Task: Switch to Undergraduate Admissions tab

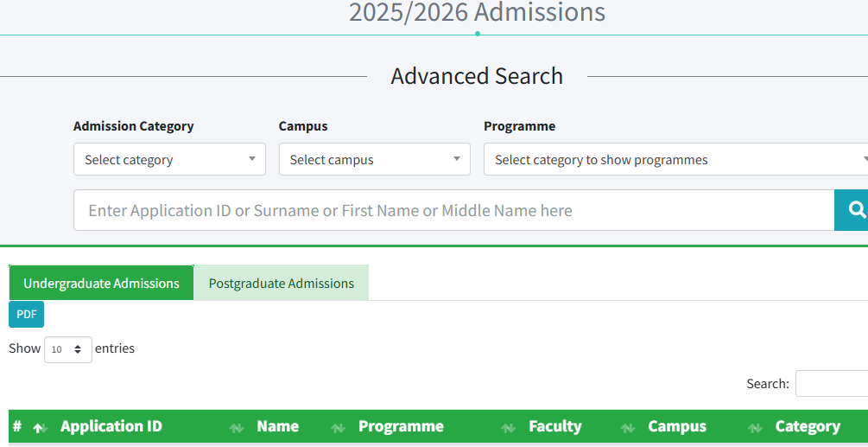Action: tap(101, 283)
